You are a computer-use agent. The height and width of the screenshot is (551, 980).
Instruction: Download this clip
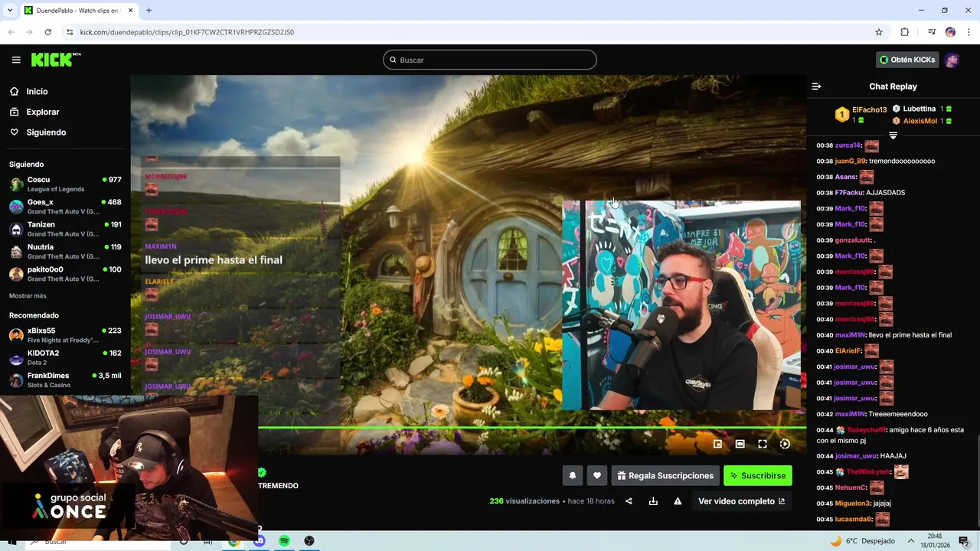click(653, 501)
